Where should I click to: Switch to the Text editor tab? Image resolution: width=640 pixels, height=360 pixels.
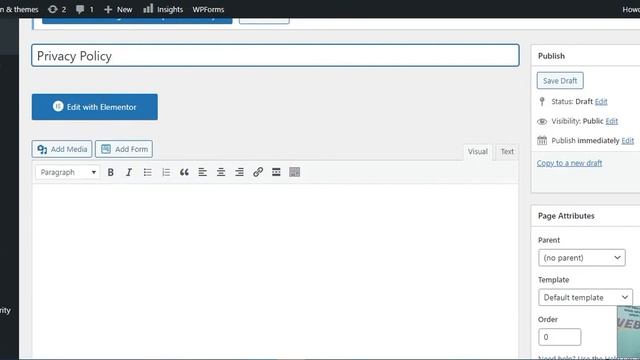tap(507, 151)
